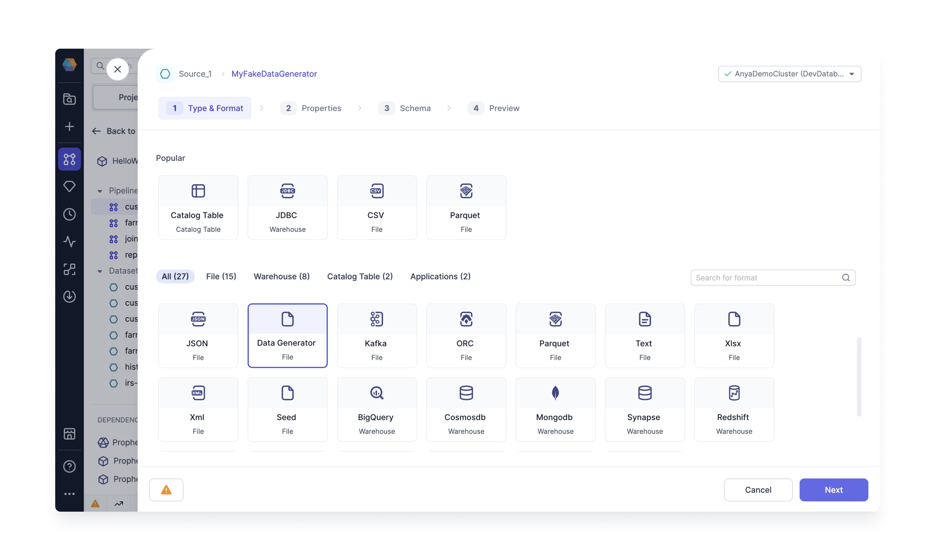Collapse the Pipelines tree section
935x560 pixels.
[100, 191]
